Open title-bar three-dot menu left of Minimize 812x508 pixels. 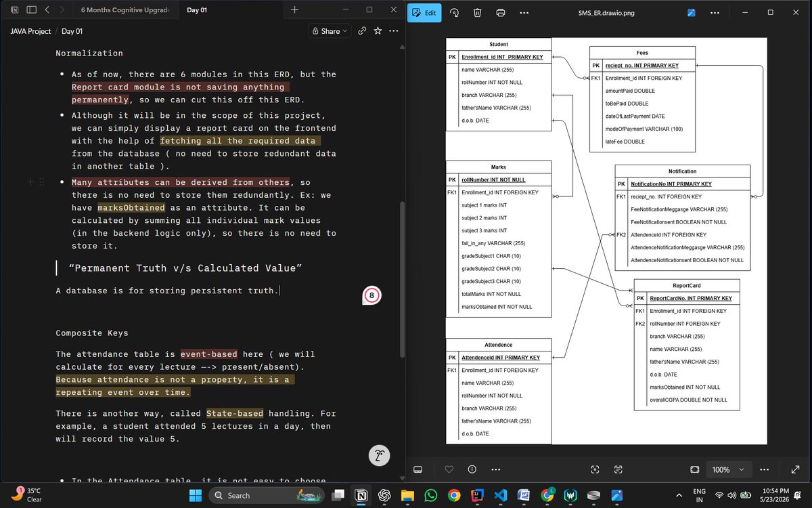tap(716, 13)
